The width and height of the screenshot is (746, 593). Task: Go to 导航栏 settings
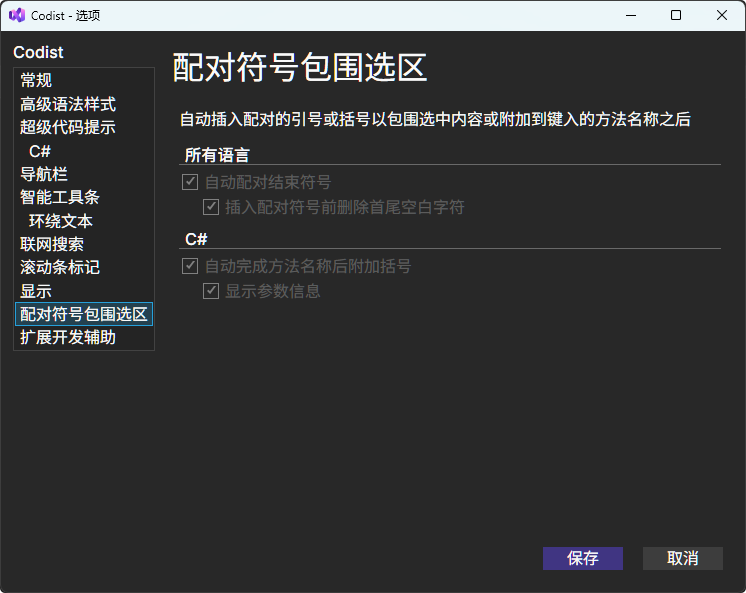coord(44,174)
